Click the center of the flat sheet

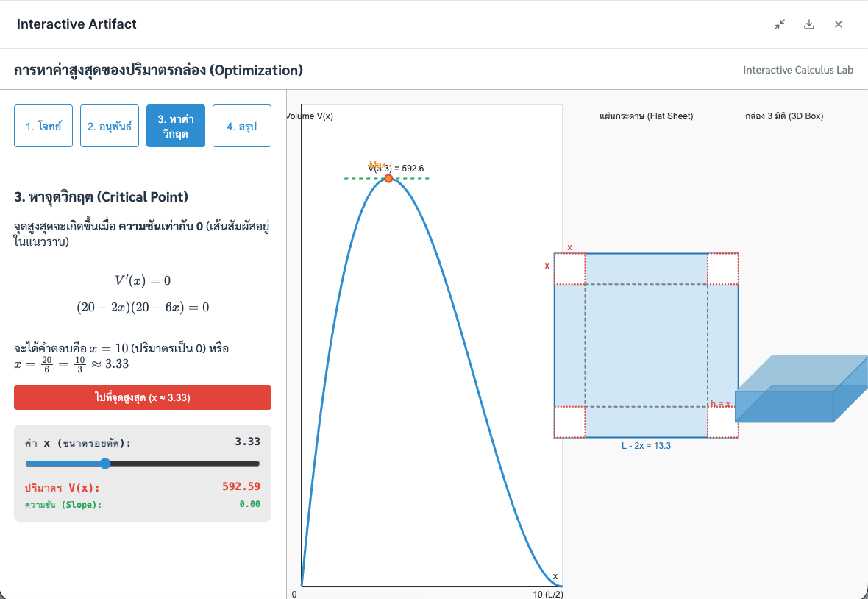click(x=646, y=345)
